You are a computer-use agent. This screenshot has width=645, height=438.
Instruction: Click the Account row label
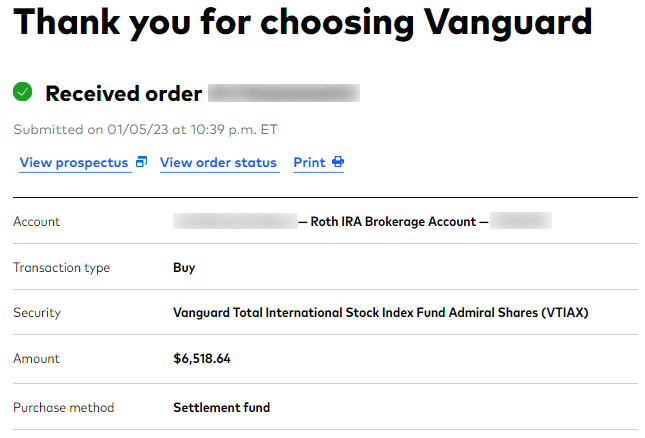(37, 222)
